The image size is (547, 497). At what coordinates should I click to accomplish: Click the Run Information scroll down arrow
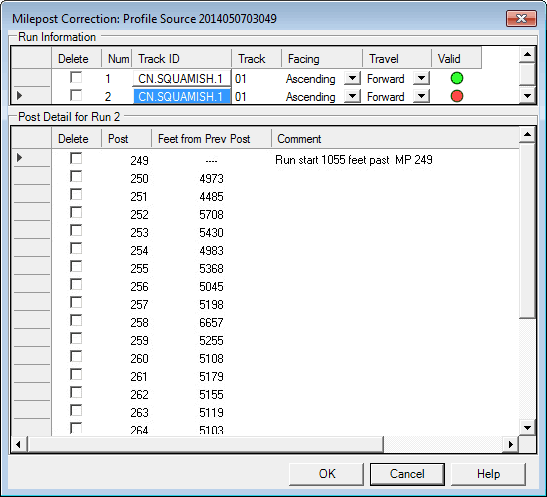(527, 95)
